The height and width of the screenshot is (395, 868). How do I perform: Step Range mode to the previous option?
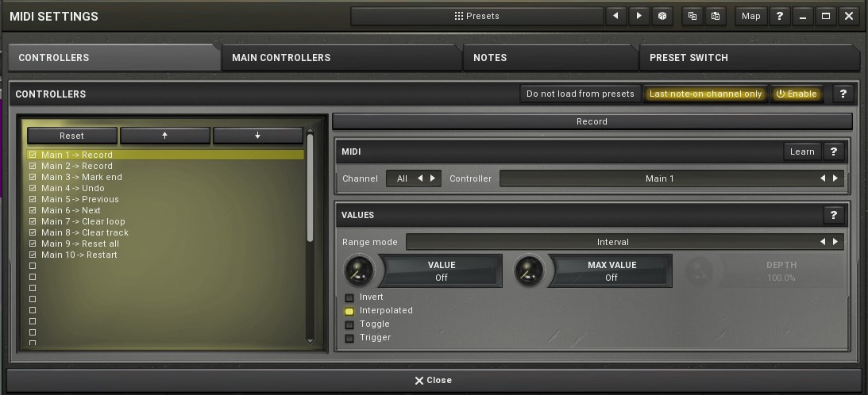pos(823,242)
